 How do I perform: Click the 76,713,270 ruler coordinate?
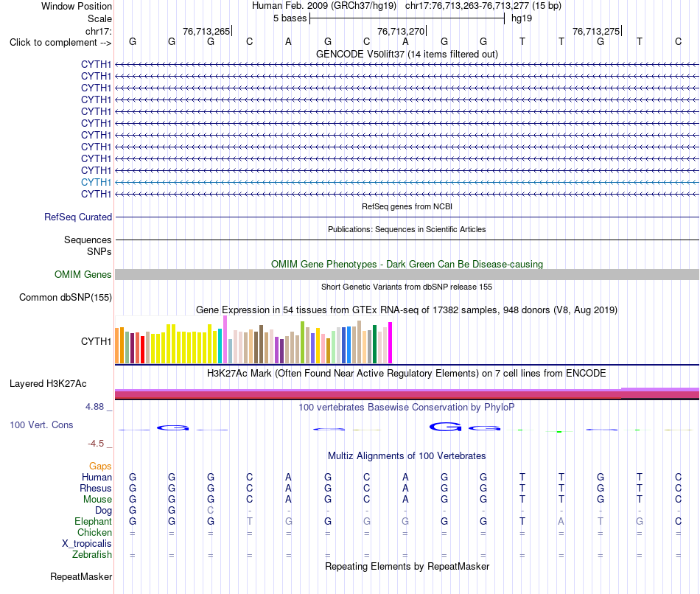(401, 31)
